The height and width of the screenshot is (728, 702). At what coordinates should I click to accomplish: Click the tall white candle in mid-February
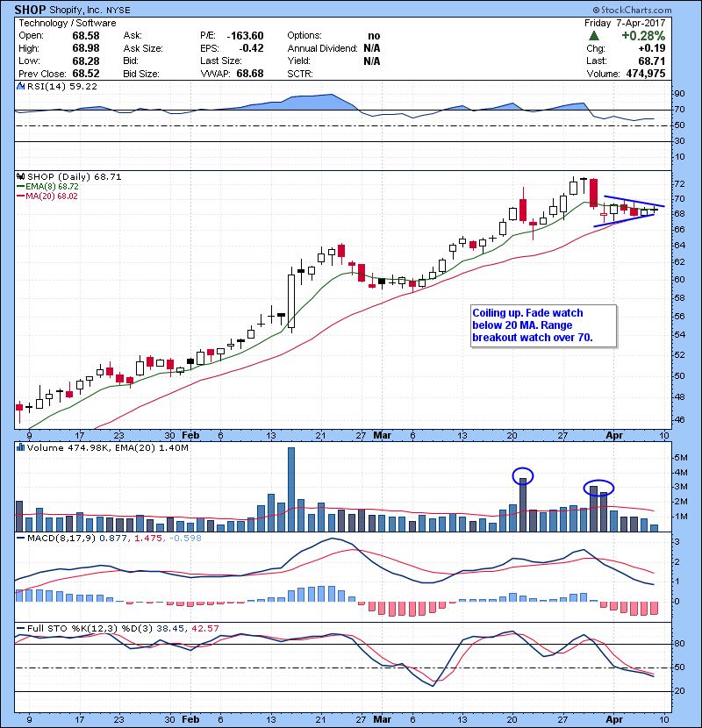click(x=291, y=301)
